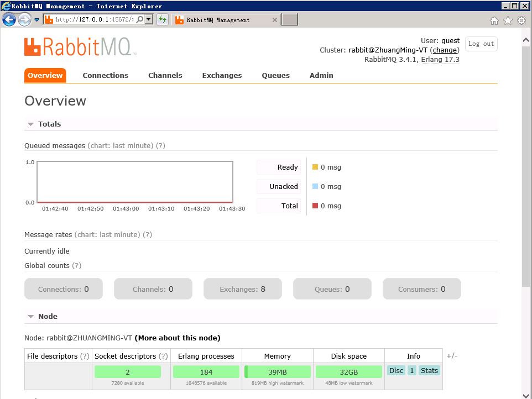This screenshot has width=532, height=399.
Task: Click the Queued messages help (?) link
Action: coord(160,145)
